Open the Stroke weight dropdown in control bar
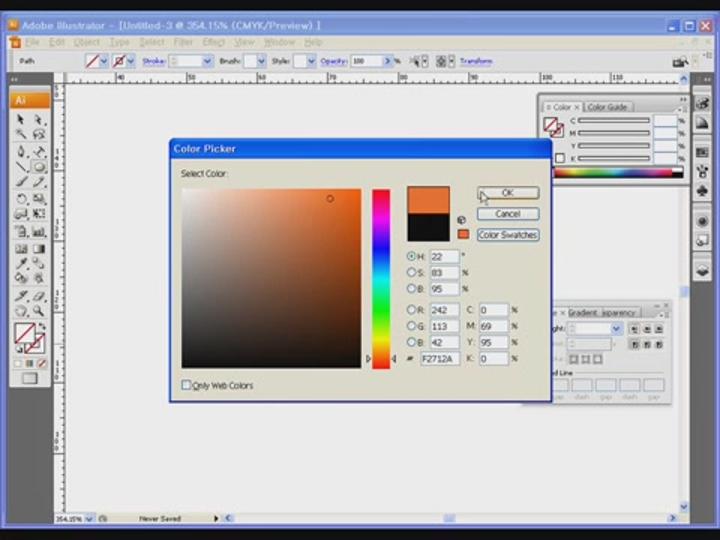The image size is (720, 540). pos(207,61)
